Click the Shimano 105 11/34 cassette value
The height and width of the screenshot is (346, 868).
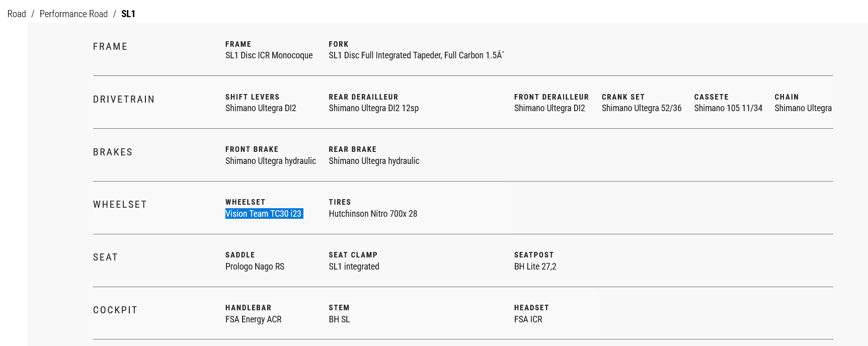click(x=728, y=108)
